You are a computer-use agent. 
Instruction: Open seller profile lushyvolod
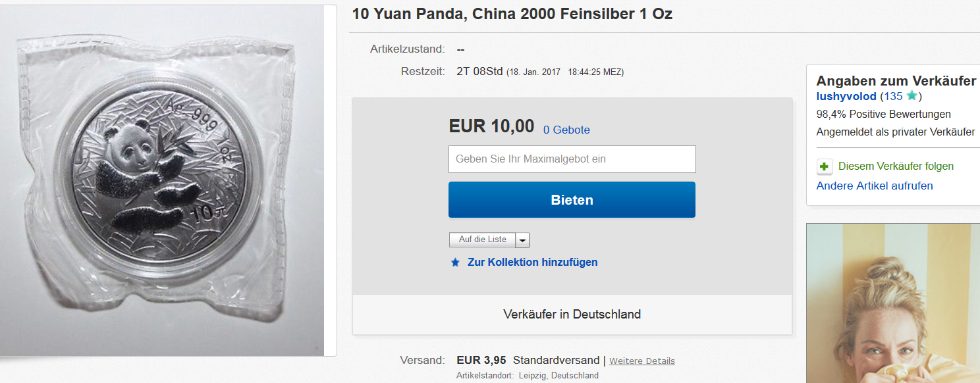tap(846, 96)
